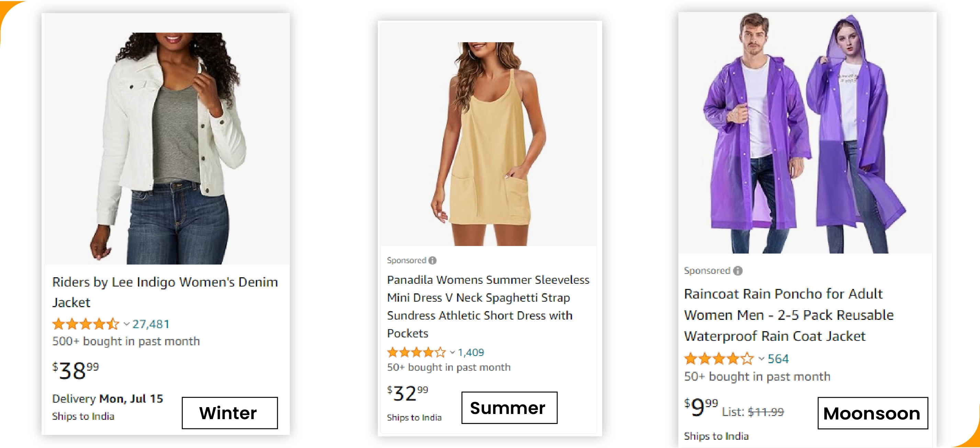
Task: Open the 1,409 reviews link
Action: coord(471,352)
